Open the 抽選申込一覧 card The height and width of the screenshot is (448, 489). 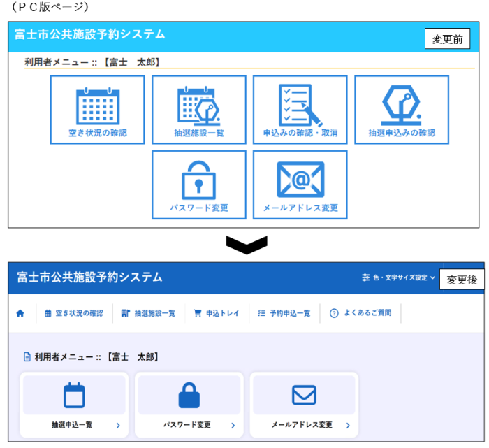[x=74, y=405]
